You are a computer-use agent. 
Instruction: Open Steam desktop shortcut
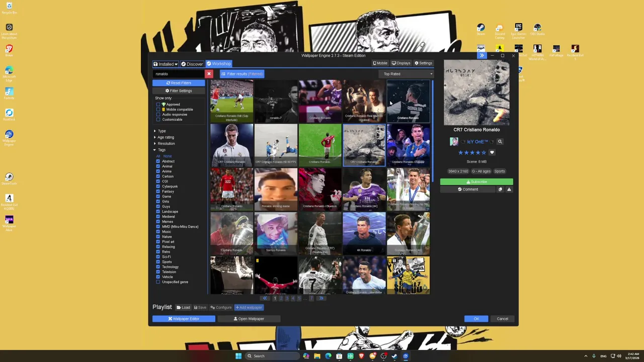[x=480, y=30]
